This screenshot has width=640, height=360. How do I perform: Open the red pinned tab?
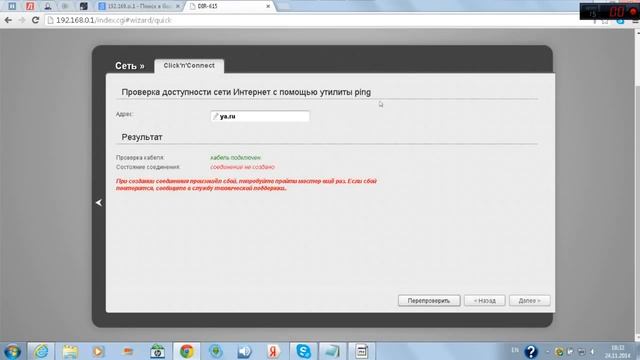coord(30,6)
